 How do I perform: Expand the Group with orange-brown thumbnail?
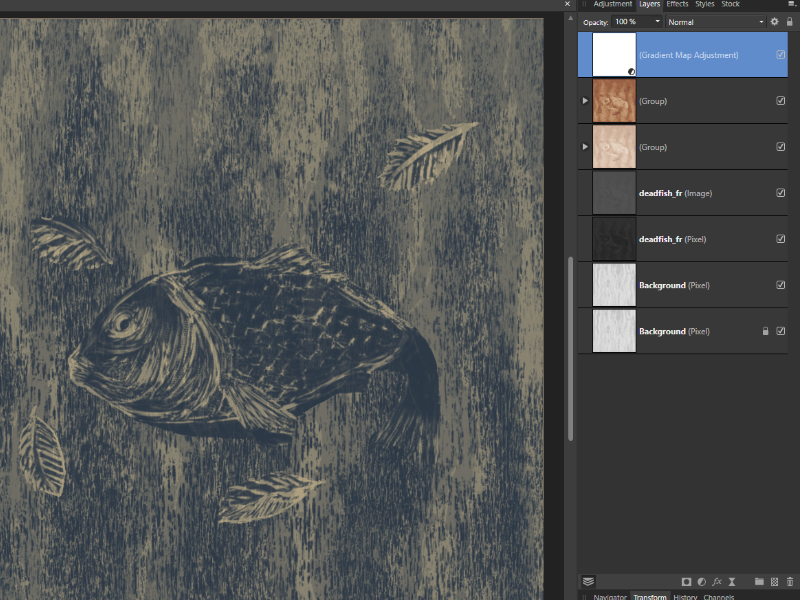585,101
